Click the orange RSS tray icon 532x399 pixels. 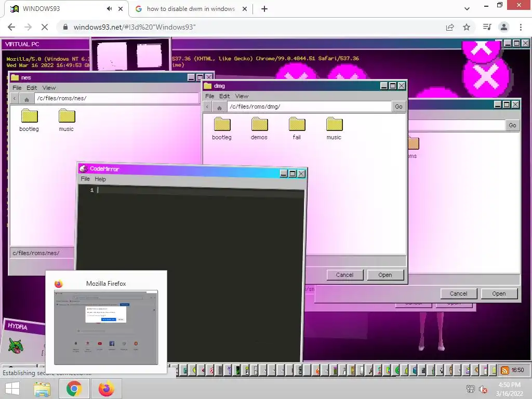[505, 370]
